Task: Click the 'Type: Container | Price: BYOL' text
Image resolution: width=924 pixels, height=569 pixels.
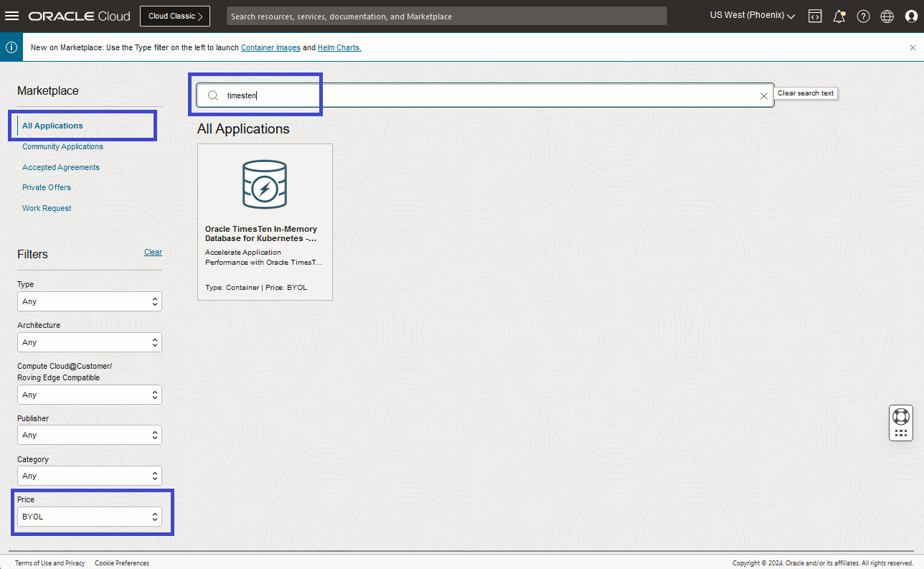Action: (256, 287)
